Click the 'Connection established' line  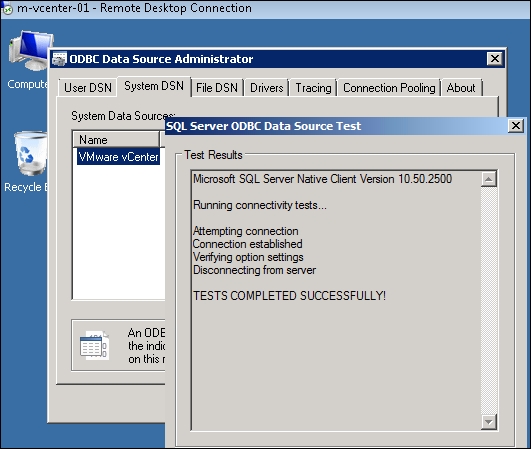point(248,244)
